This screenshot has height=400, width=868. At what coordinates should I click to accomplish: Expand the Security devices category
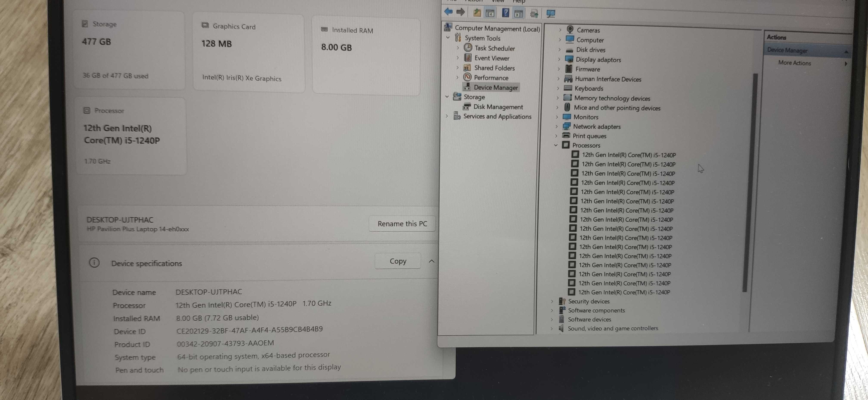click(x=552, y=301)
